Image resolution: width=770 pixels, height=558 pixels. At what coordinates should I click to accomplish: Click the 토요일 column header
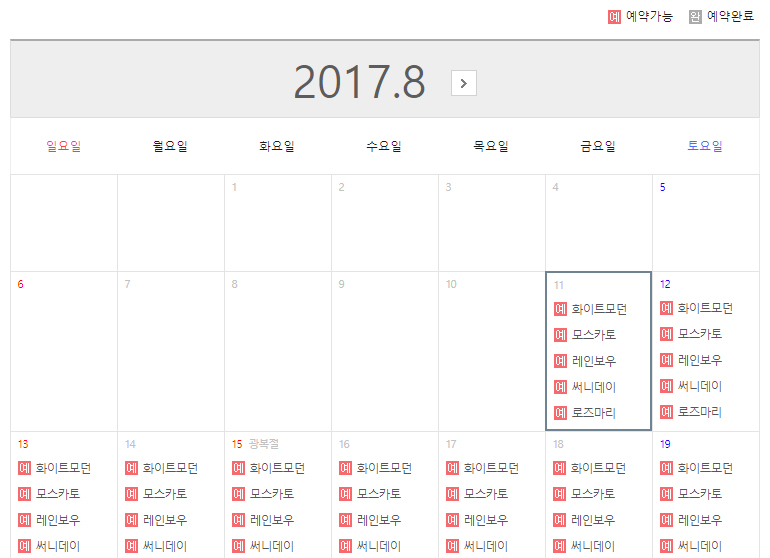(x=705, y=146)
